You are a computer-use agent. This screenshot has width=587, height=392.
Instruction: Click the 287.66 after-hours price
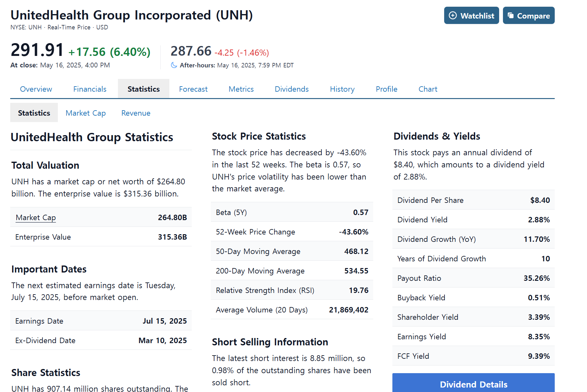[x=191, y=51]
